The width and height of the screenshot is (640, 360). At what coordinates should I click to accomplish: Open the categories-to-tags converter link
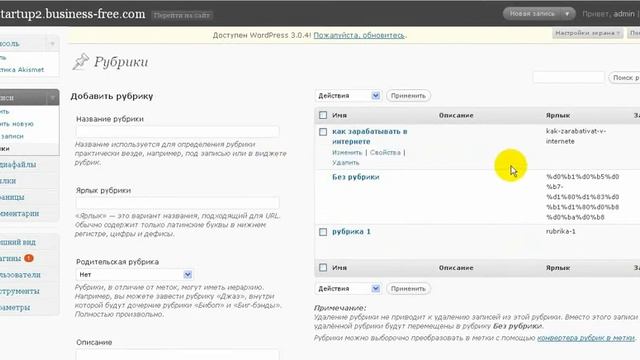pyautogui.click(x=586, y=338)
